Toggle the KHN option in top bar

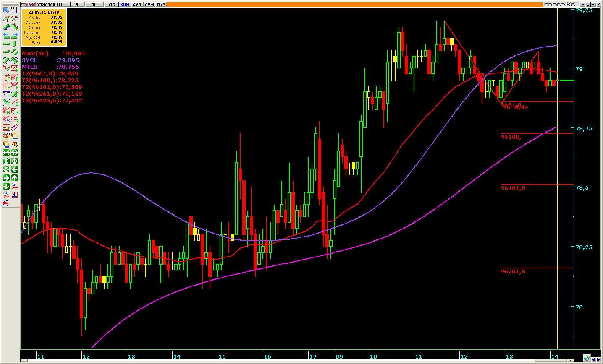(x=124, y=5)
